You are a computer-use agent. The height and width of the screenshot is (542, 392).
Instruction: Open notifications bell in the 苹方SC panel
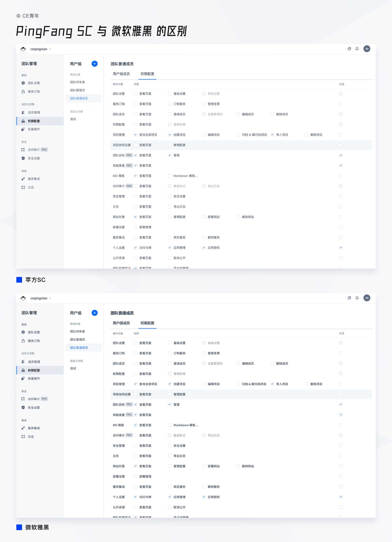[x=357, y=49]
